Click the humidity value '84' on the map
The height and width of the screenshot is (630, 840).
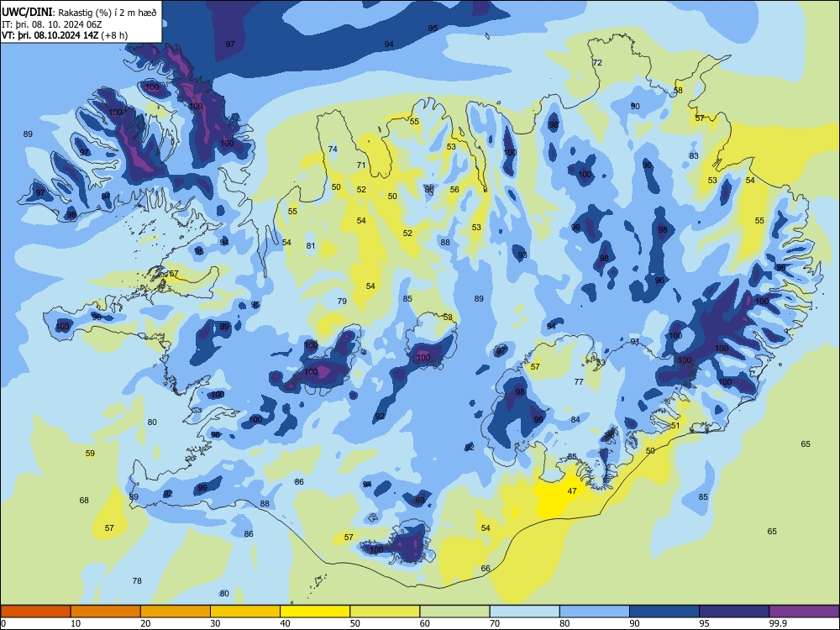pos(575,419)
